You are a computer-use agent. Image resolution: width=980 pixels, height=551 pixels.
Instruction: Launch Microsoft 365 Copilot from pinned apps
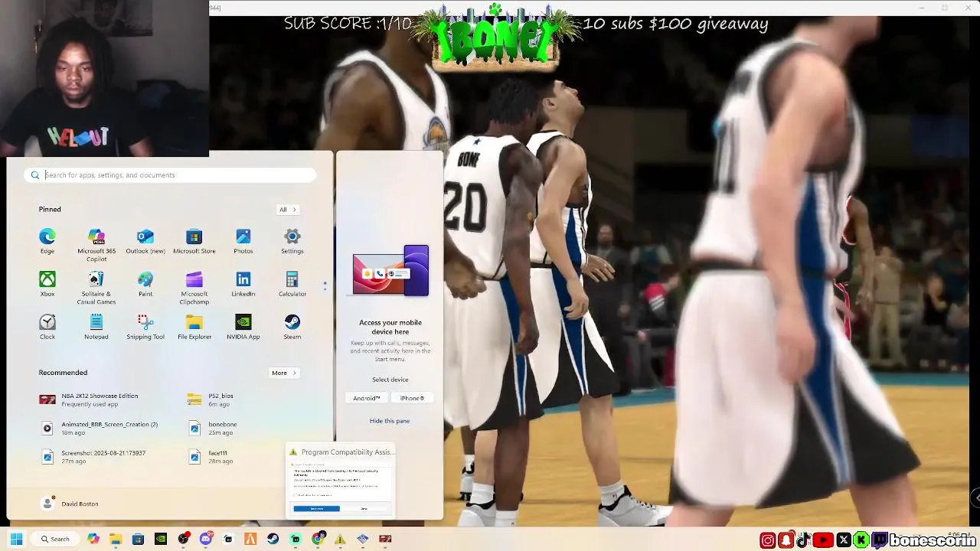point(96,245)
